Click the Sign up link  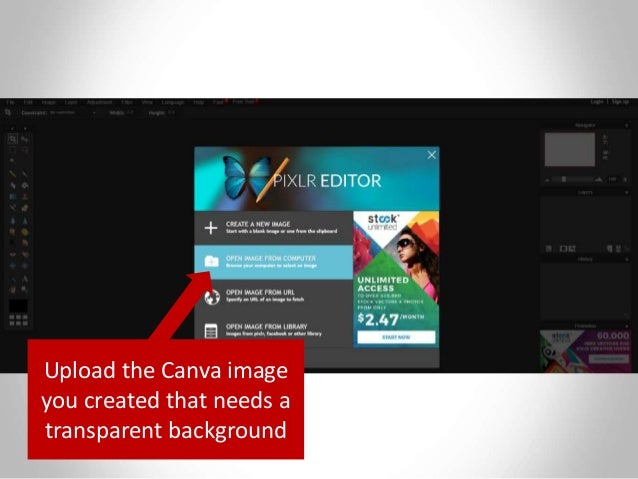pyautogui.click(x=620, y=102)
